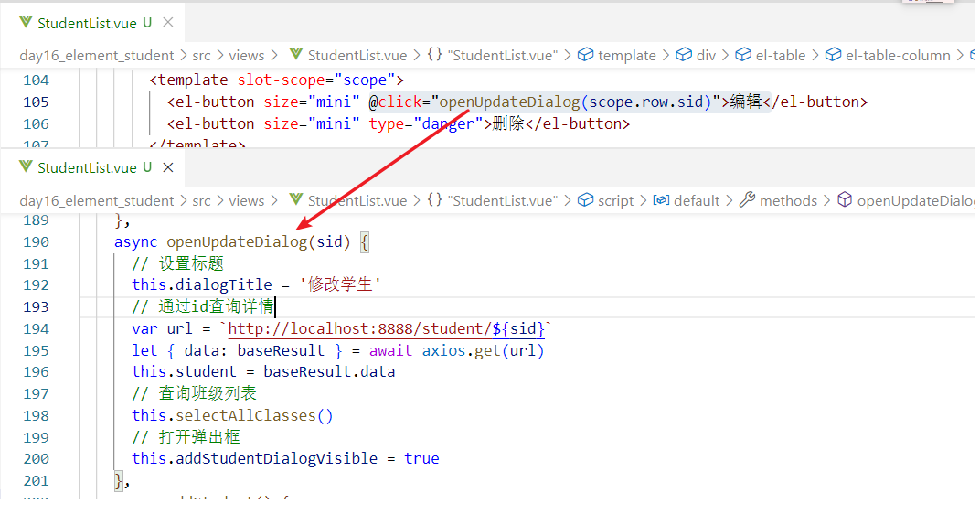Viewport: 980px width, 514px height.
Task: Click StudentList.vue file in upper breadcrumb
Action: [x=357, y=56]
